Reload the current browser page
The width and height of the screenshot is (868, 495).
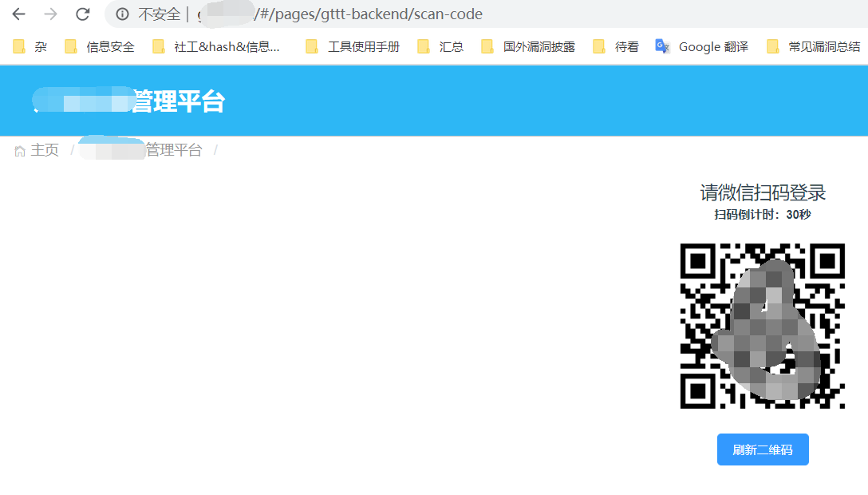point(82,14)
